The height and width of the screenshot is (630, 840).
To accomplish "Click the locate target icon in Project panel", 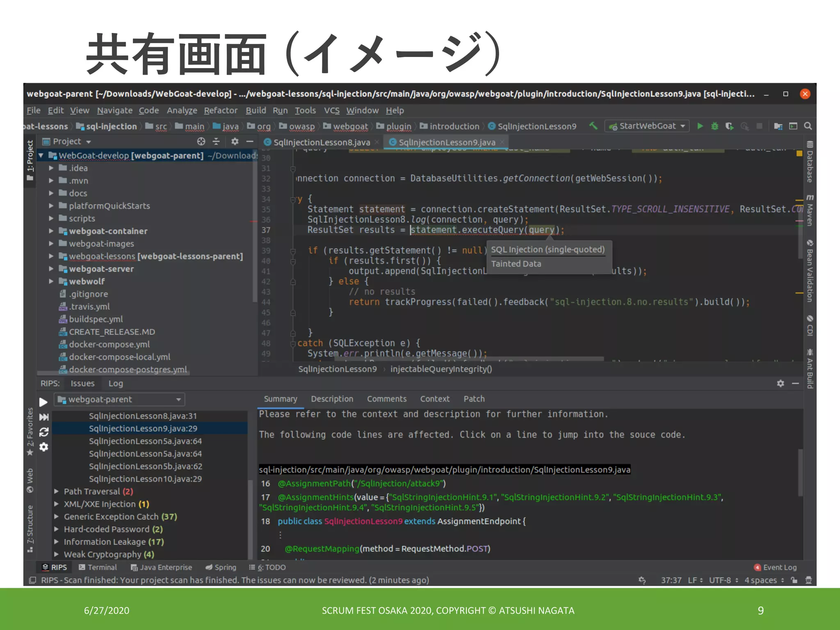I will (201, 142).
